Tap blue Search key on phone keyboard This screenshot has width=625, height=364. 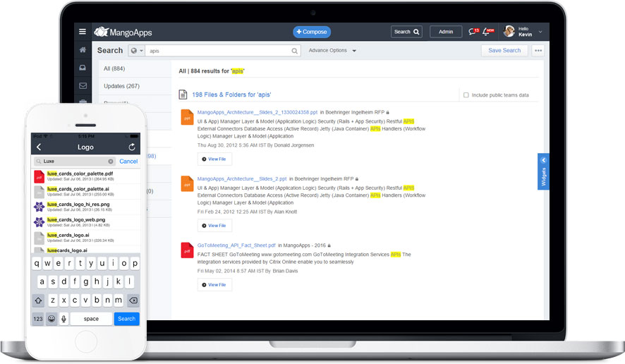(x=127, y=319)
